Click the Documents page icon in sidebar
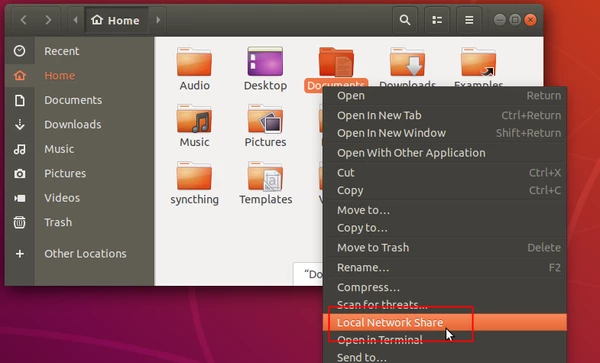This screenshot has height=363, width=600. click(x=20, y=100)
